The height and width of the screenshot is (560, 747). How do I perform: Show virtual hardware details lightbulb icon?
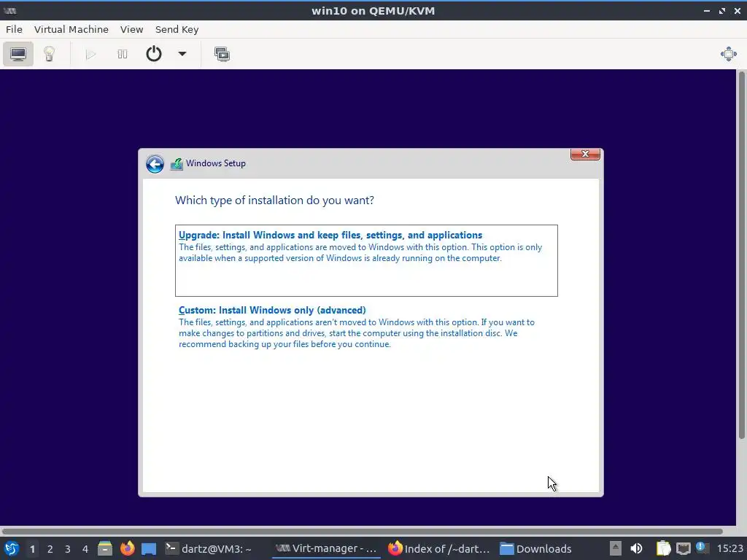[x=49, y=54]
